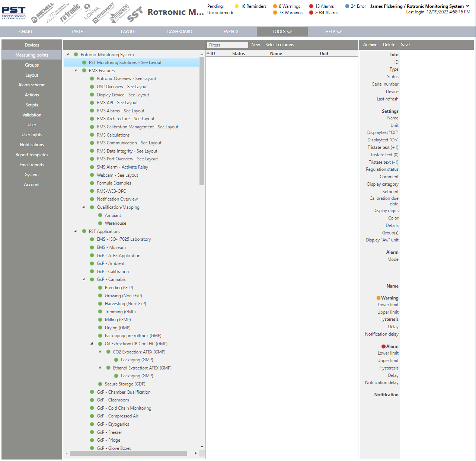Click red 13 Alarms pending dot

[x=311, y=6]
